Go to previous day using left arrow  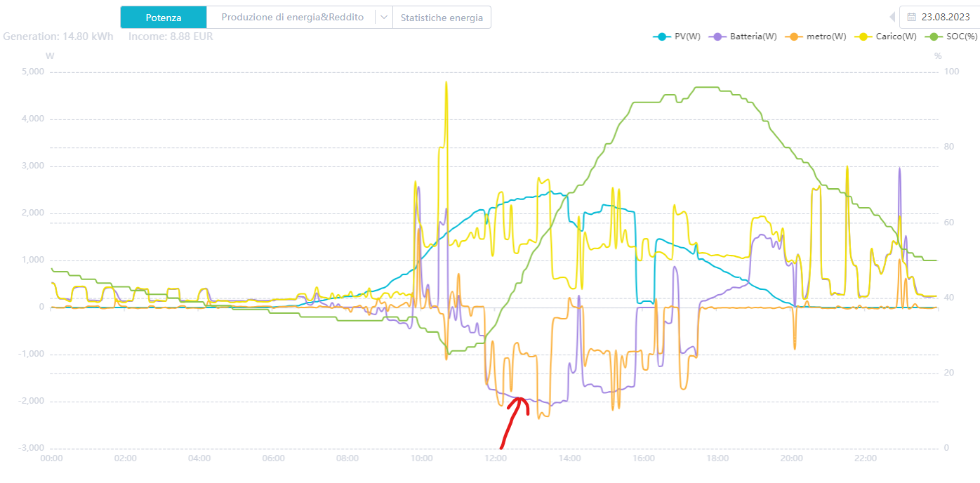pyautogui.click(x=892, y=17)
